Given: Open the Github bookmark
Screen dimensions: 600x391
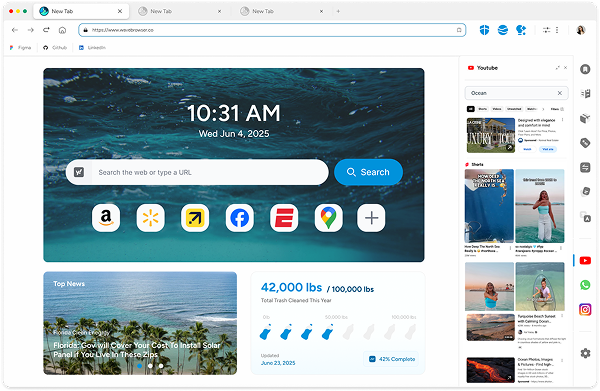Looking at the screenshot, I should [55, 48].
